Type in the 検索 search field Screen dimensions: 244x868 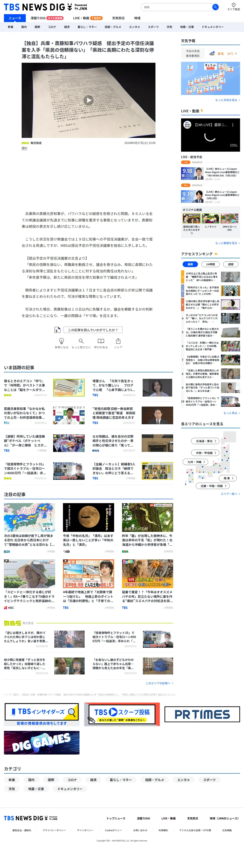tap(177, 7)
